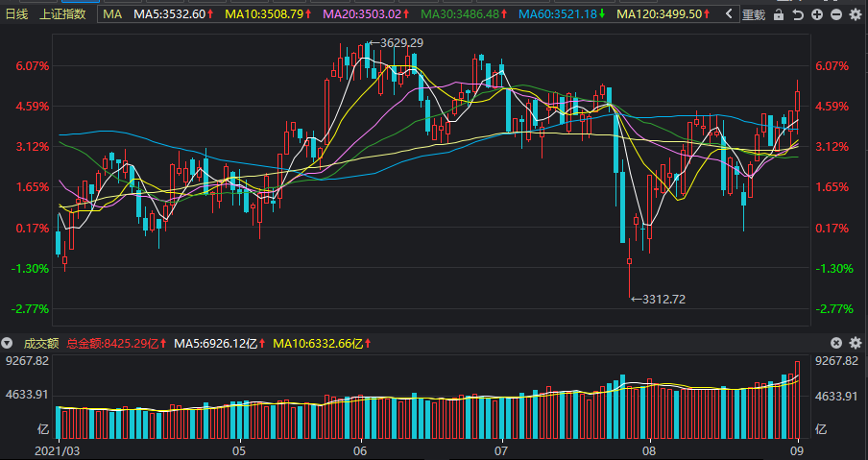Toggle the MA60 line label
The height and width of the screenshot is (460, 868).
click(x=562, y=14)
